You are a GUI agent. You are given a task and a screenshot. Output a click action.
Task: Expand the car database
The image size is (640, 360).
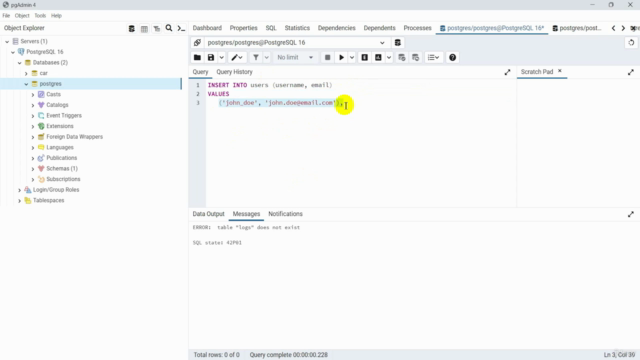pyautogui.click(x=26, y=73)
